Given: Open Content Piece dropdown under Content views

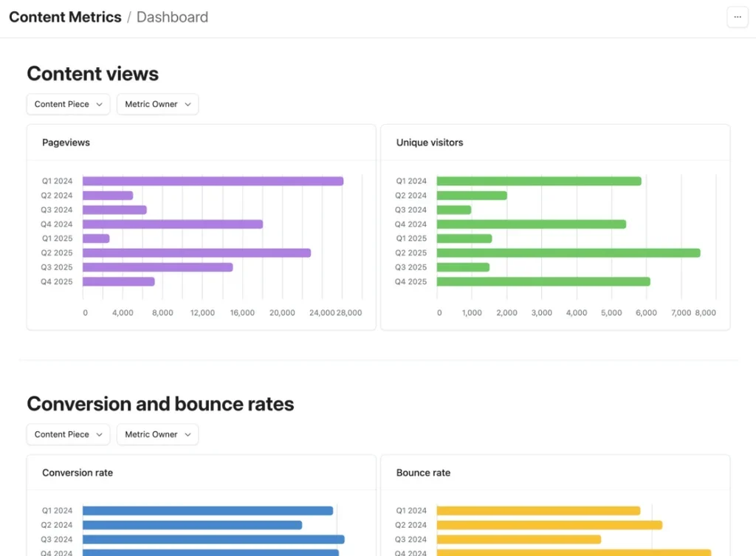Looking at the screenshot, I should click(x=68, y=104).
